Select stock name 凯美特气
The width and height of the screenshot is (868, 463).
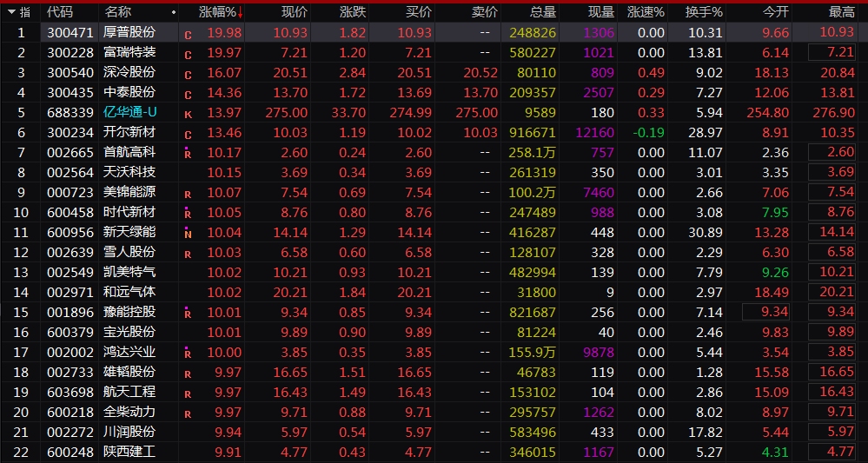pos(129,272)
